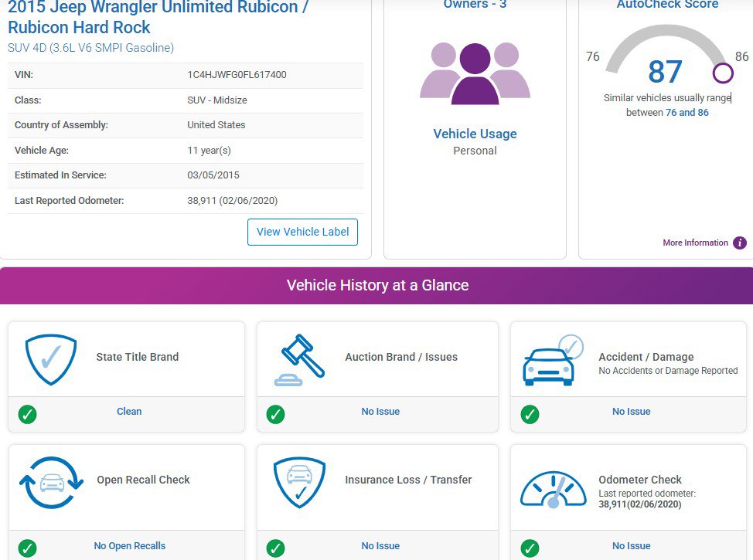753x560 pixels.
Task: Click the State Title Brand shield icon
Action: click(x=50, y=359)
